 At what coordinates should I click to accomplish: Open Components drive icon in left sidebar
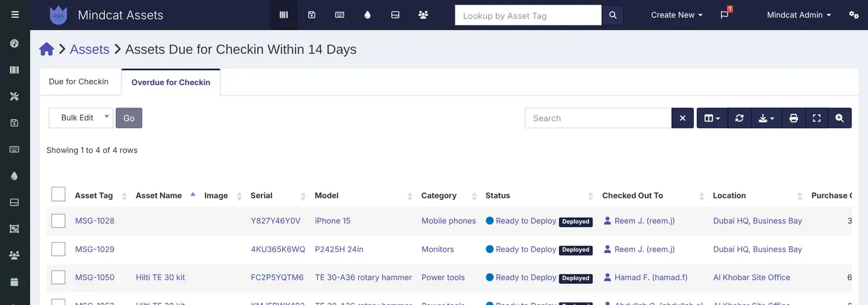[x=15, y=203]
